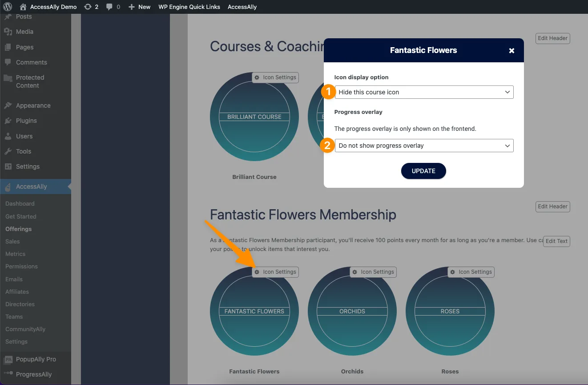Click Edit Header for Courses & Coaching
The height and width of the screenshot is (385, 588).
[552, 38]
